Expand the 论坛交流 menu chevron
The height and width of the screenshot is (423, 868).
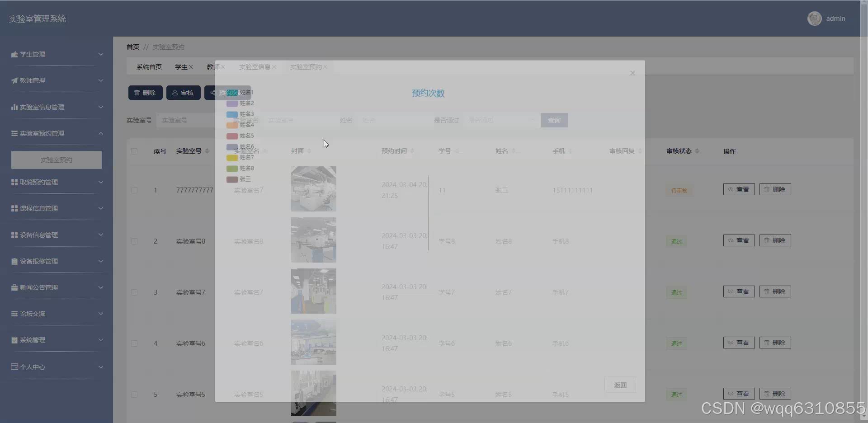[101, 314]
